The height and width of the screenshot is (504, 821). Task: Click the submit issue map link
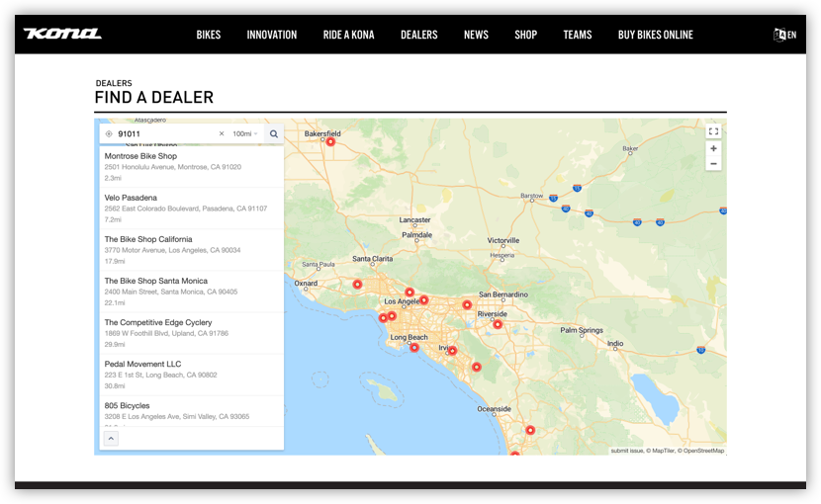(x=627, y=451)
